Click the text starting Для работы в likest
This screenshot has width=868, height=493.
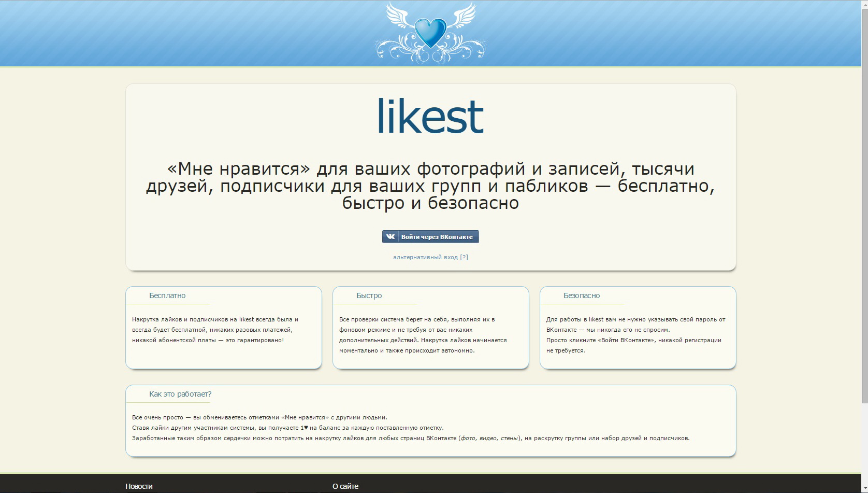coord(636,325)
